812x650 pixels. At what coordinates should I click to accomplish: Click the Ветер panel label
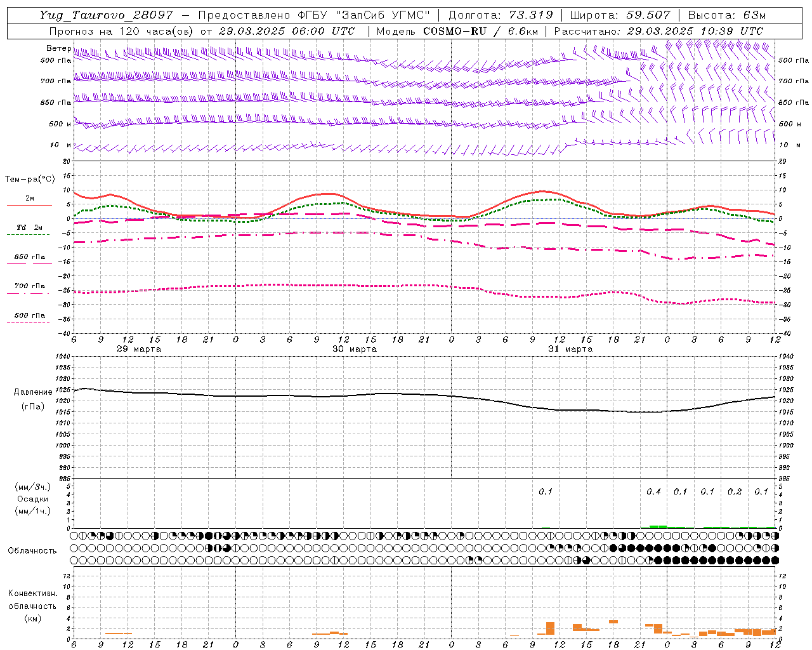(58, 48)
